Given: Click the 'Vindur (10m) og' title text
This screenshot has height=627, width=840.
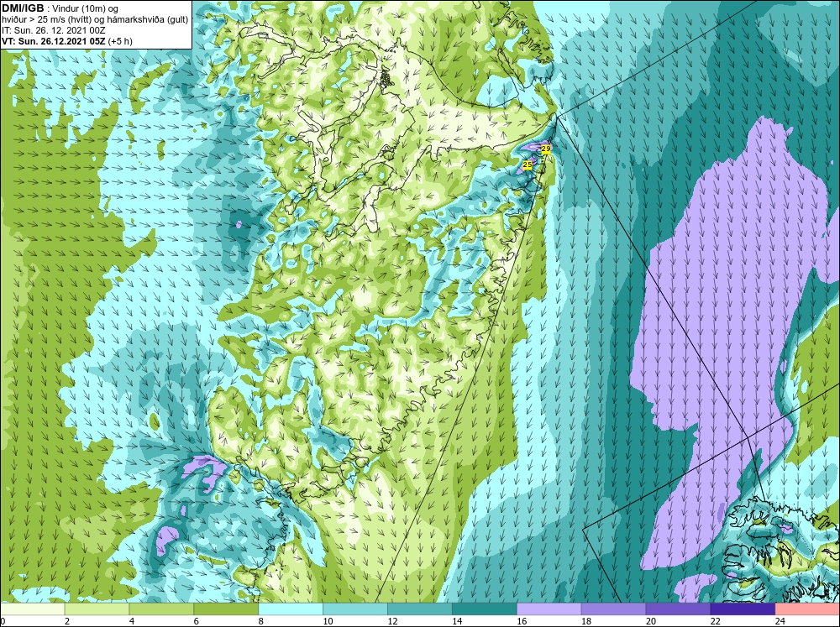Looking at the screenshot, I should (85, 8).
